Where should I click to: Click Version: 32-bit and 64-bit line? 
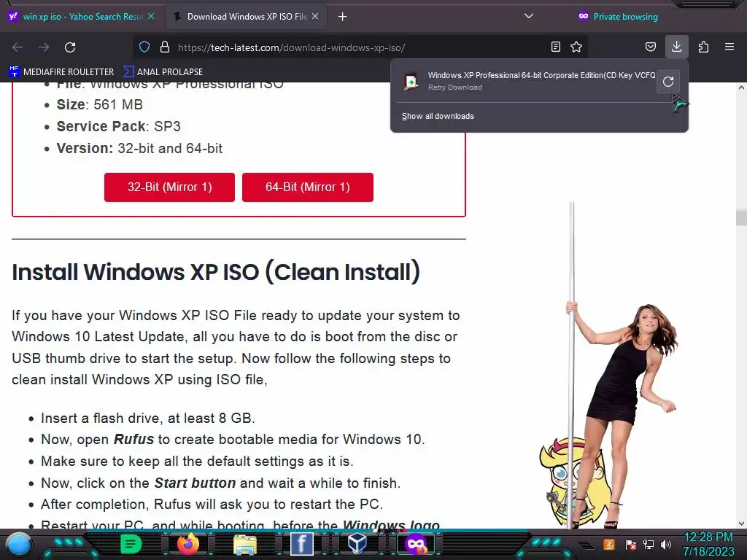click(x=139, y=148)
